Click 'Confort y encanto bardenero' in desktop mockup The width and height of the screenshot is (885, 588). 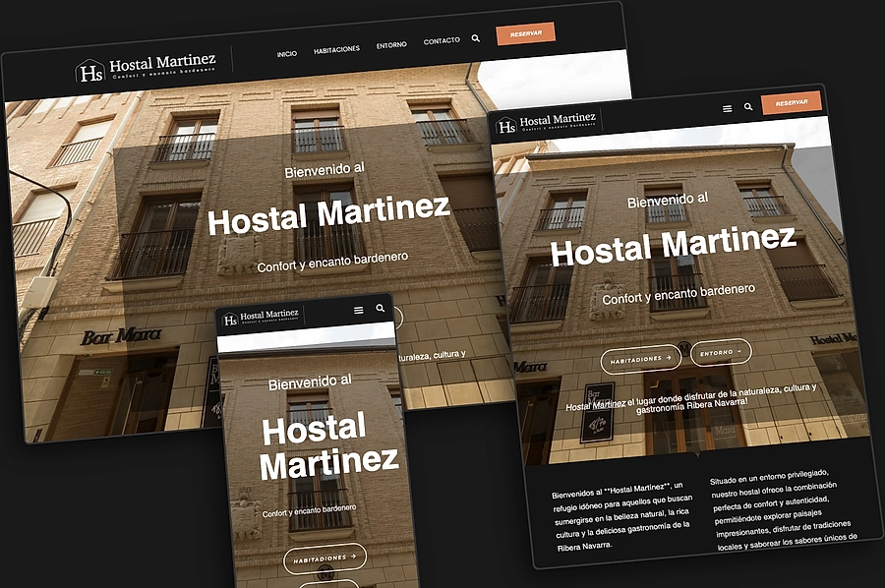tap(332, 262)
